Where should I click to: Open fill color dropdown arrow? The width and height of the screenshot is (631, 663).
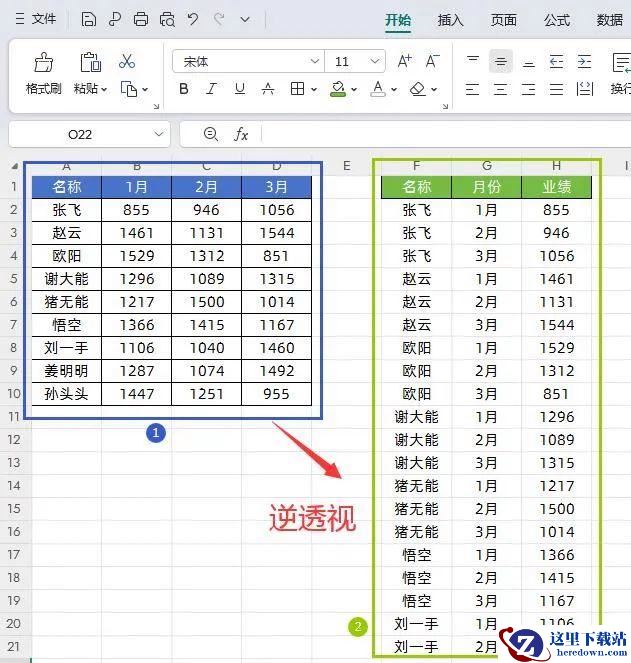point(354,89)
